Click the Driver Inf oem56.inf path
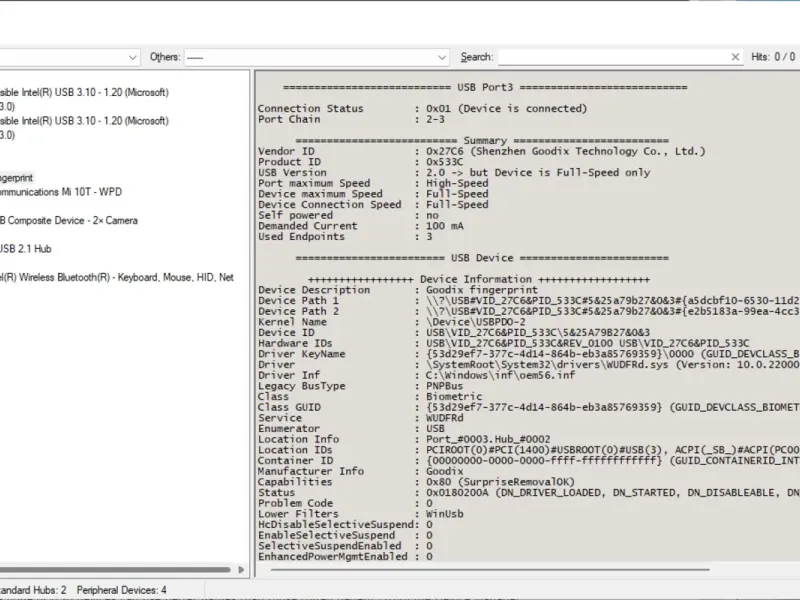800x600 pixels. (x=501, y=376)
